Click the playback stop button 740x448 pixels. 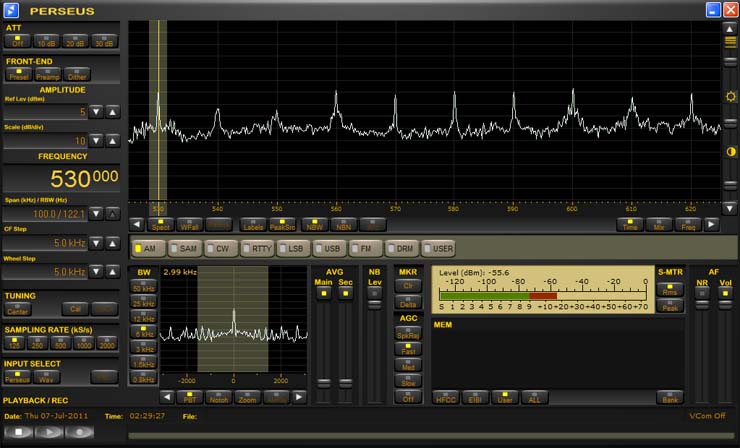pos(18,432)
